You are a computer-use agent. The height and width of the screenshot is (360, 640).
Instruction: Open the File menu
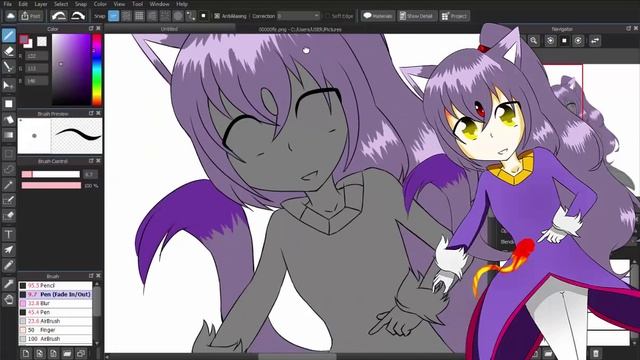click(7, 4)
